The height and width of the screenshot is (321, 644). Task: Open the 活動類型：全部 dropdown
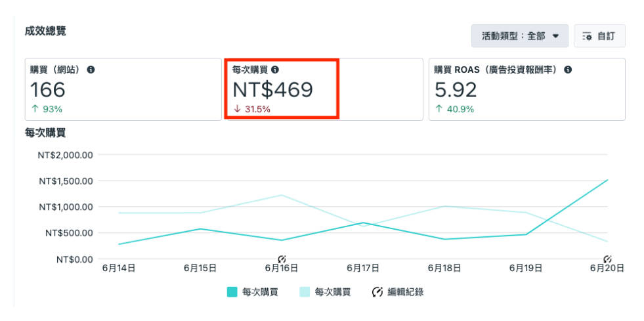click(x=520, y=36)
